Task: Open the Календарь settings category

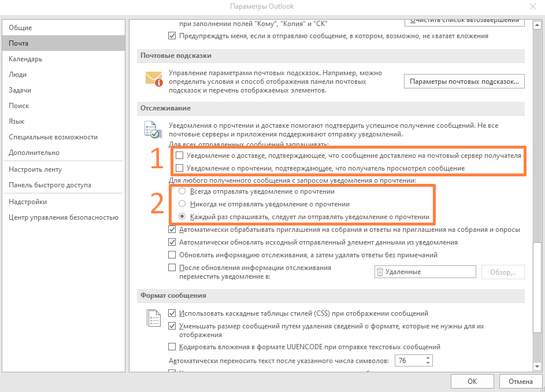Action: pyautogui.click(x=64, y=59)
